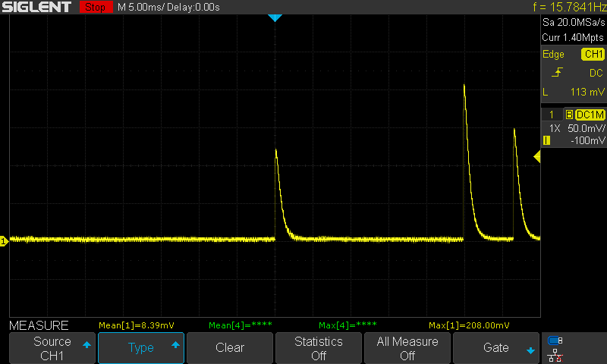Image resolution: width=607 pixels, height=364 pixels.
Task: Click the channel 1 number tab
Action: point(552,115)
